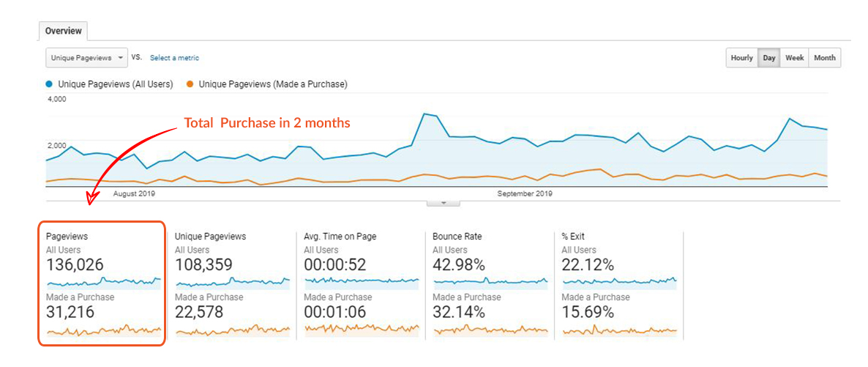The width and height of the screenshot is (868, 367).
Task: Select the Avg. Time on Page title
Action: 340,237
